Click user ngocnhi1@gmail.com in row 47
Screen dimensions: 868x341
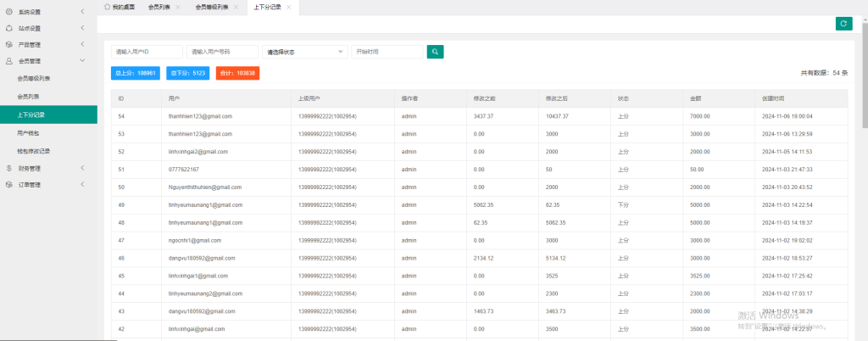coord(195,240)
